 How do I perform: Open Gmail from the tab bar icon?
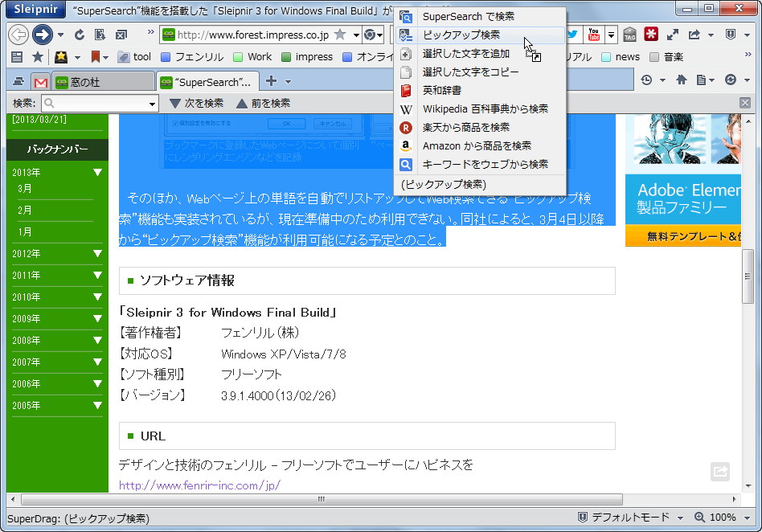tap(39, 80)
